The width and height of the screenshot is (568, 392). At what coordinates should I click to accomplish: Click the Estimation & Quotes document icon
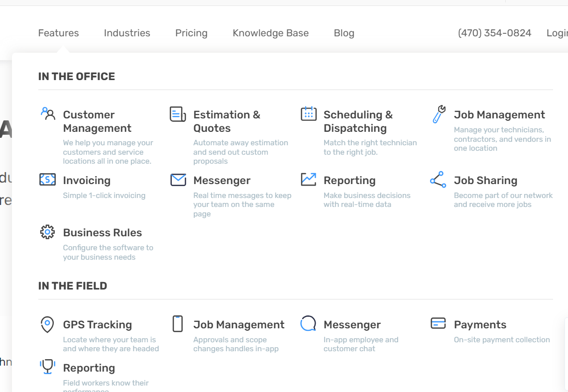coord(178,114)
